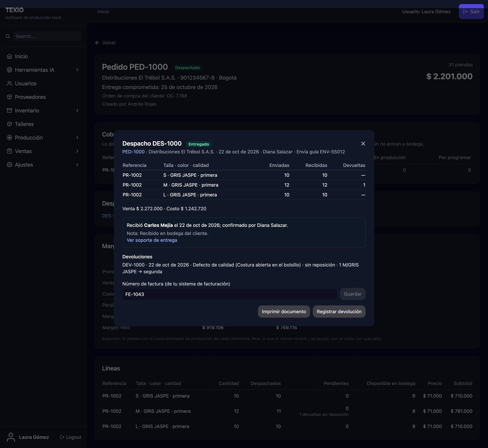
Task: Open the PED-1000 link in dialog
Action: 133,152
